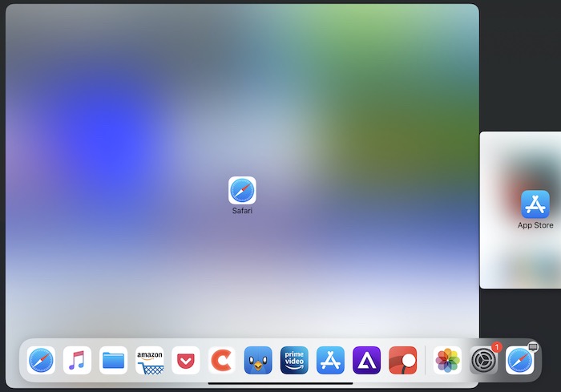Tap the "Safari" label under the card icon
561x392 pixels.
tap(242, 211)
